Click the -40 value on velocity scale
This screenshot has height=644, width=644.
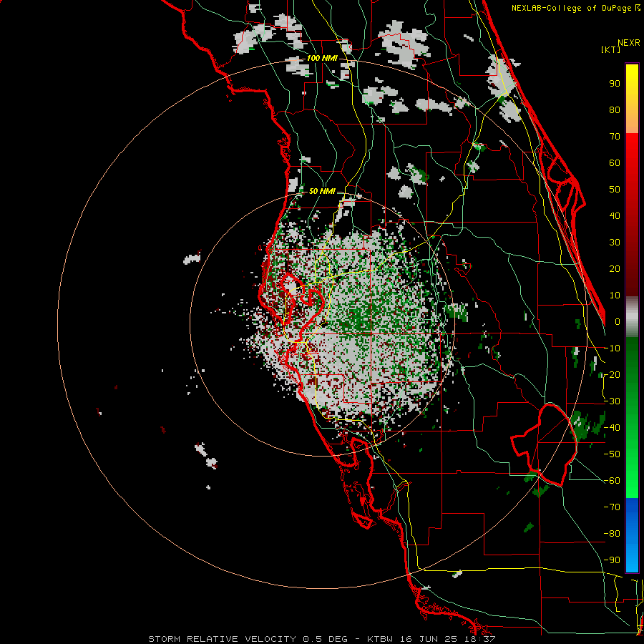[x=613, y=428]
